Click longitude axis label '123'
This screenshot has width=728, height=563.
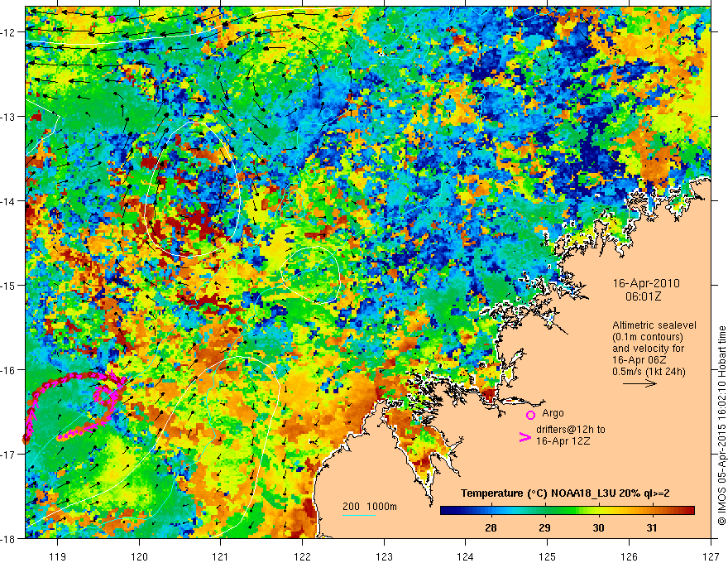pos(384,556)
